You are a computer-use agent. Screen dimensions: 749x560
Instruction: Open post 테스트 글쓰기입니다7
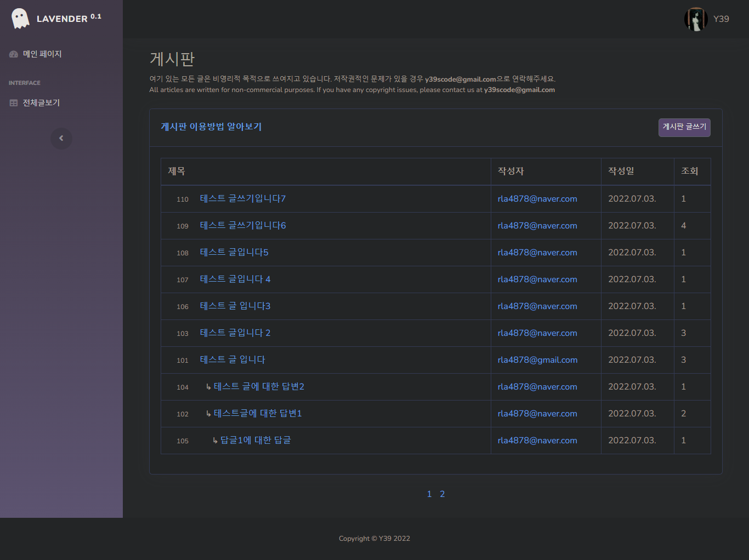[x=243, y=199]
